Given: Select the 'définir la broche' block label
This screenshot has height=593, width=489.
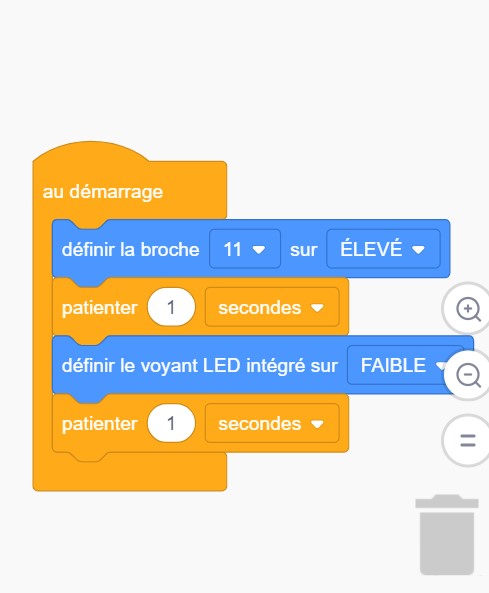Looking at the screenshot, I should pyautogui.click(x=130, y=250).
